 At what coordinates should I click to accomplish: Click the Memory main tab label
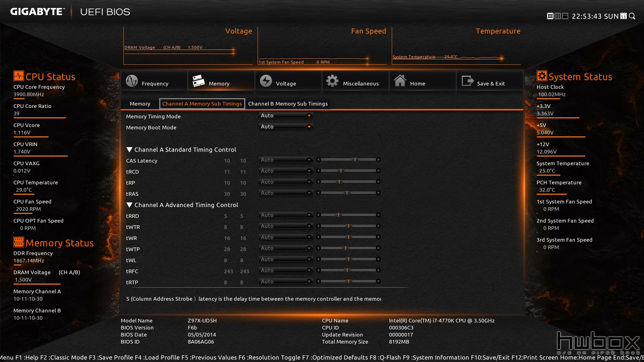(x=219, y=83)
